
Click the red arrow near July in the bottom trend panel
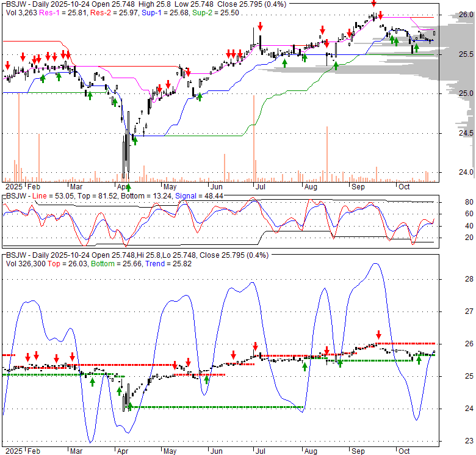point(255,346)
